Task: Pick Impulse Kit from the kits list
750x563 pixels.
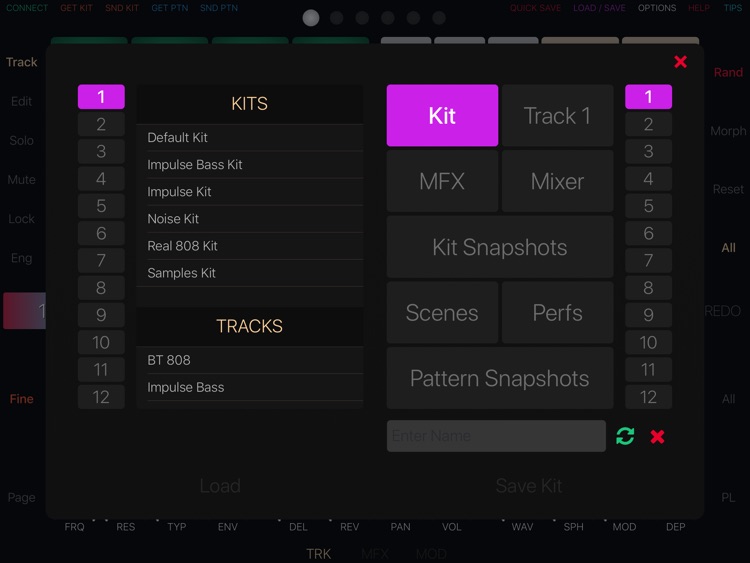Action: pos(250,192)
